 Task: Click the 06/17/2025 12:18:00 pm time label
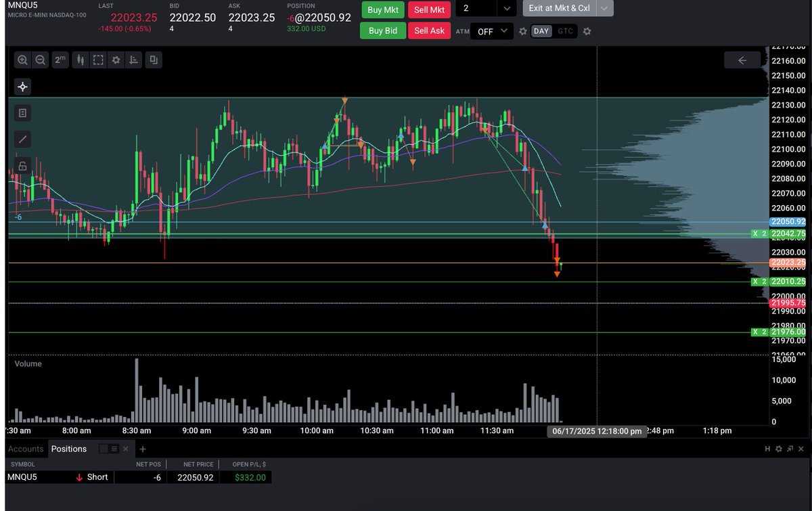597,430
